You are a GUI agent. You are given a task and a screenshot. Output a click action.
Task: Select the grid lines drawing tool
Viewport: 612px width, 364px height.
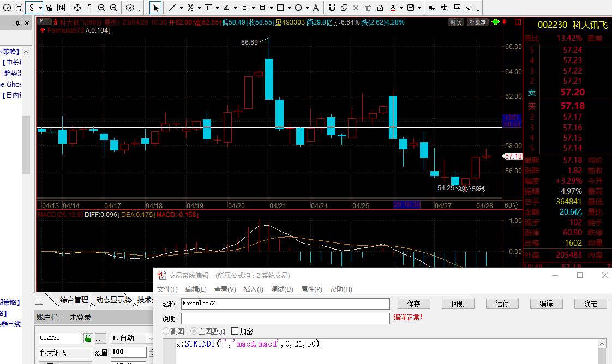pos(262,8)
